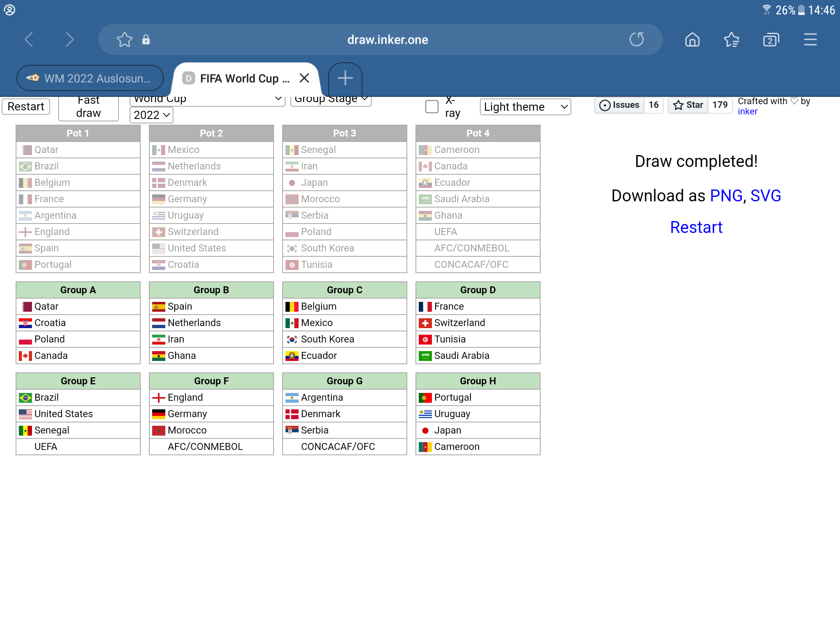
Task: Open tab switcher showing 2 tabs
Action: (771, 40)
